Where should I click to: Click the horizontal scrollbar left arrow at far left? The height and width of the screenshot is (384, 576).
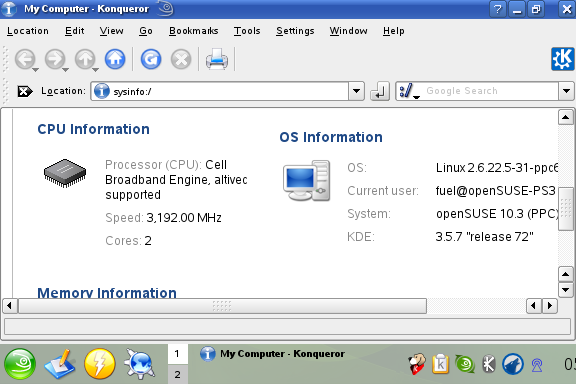pyautogui.click(x=10, y=306)
